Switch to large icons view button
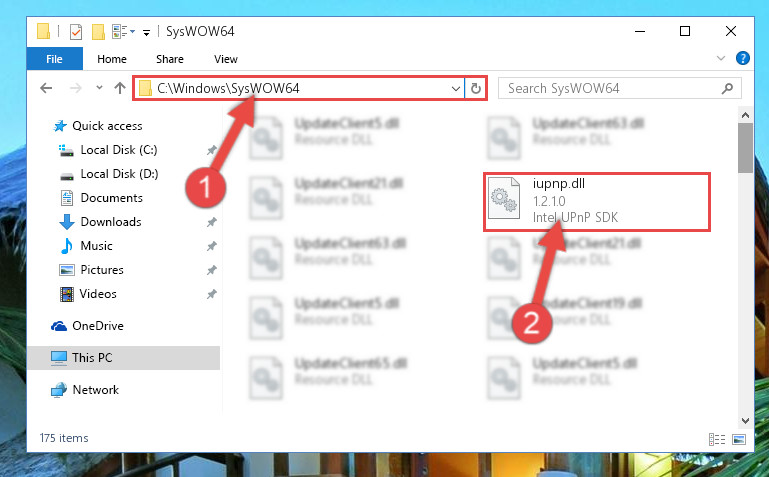 click(739, 439)
